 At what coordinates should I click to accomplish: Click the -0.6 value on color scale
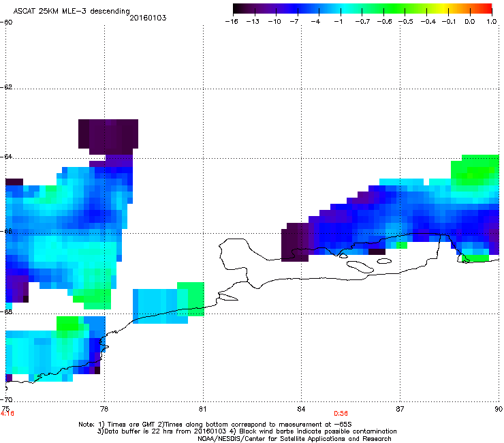(x=384, y=22)
